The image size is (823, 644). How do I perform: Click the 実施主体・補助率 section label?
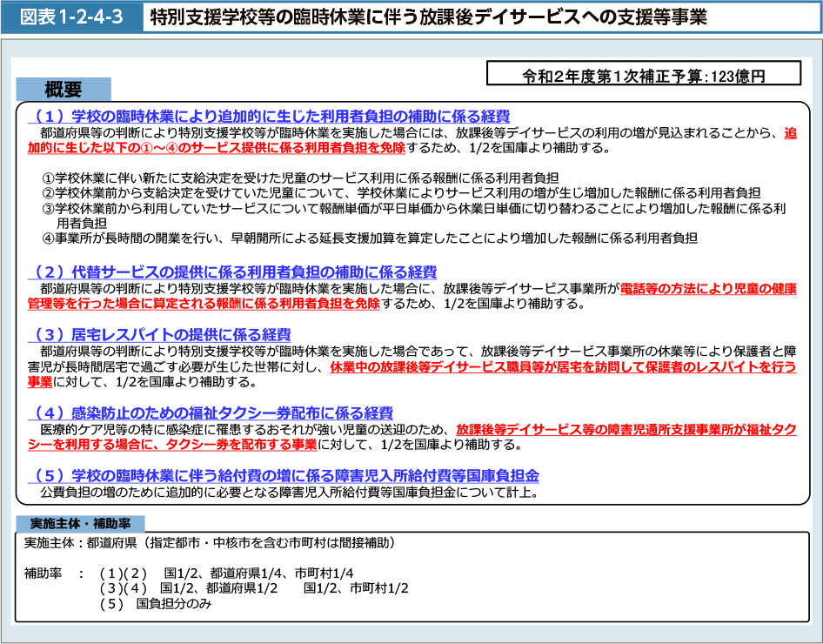(80, 524)
